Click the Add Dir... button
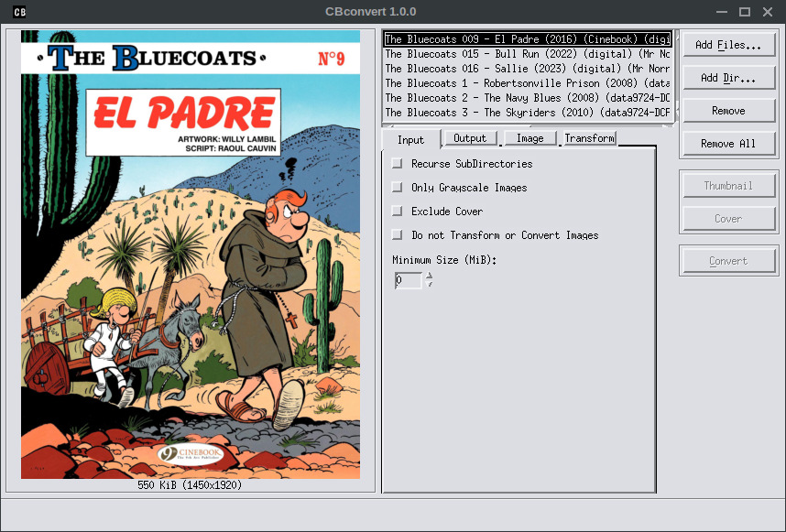 727,78
